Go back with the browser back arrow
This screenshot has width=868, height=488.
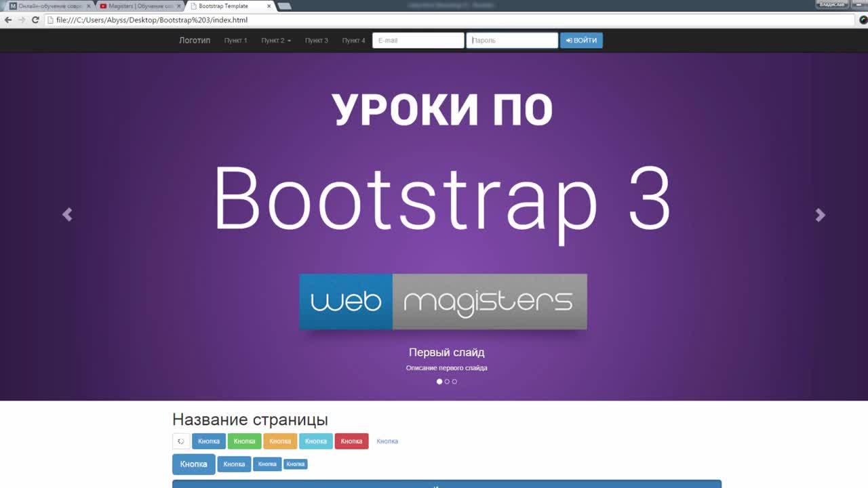coord(8,20)
